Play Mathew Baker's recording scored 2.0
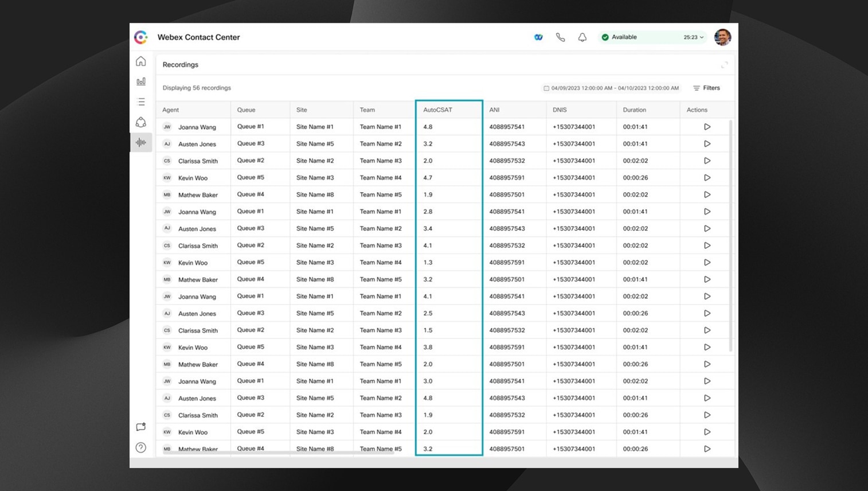The width and height of the screenshot is (868, 491). [x=707, y=364]
